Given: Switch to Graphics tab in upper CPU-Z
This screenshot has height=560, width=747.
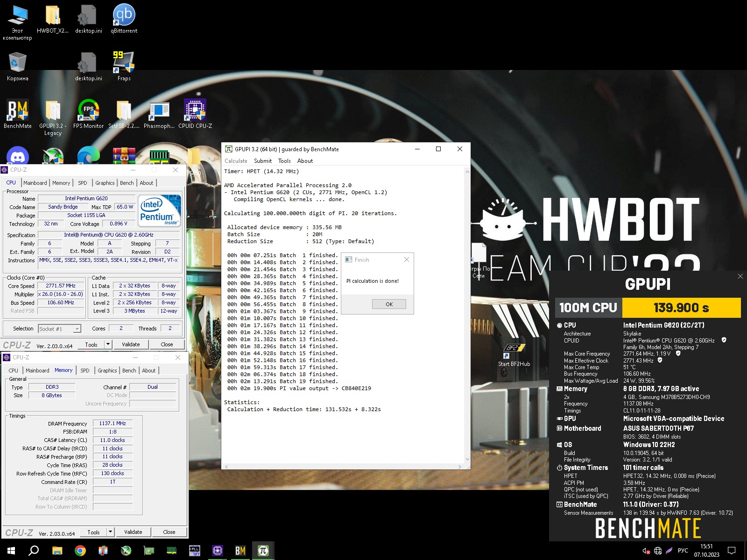Looking at the screenshot, I should [x=105, y=183].
